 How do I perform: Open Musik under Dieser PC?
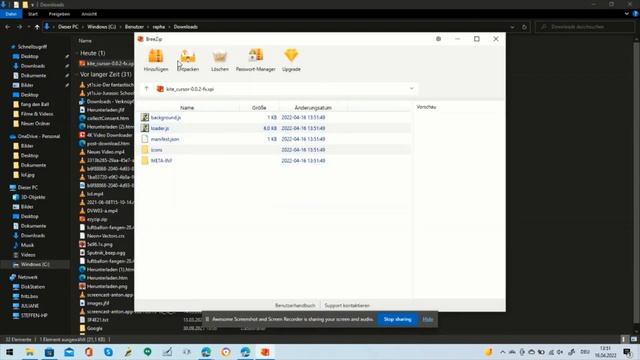(27, 245)
